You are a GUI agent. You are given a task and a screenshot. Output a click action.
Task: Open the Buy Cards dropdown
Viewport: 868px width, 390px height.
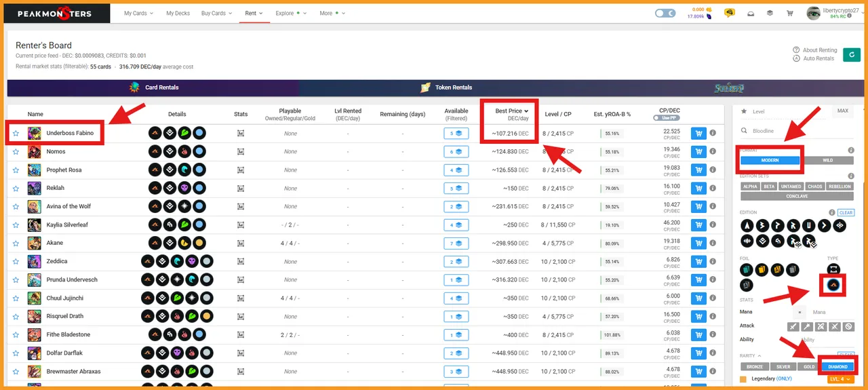[x=216, y=13]
